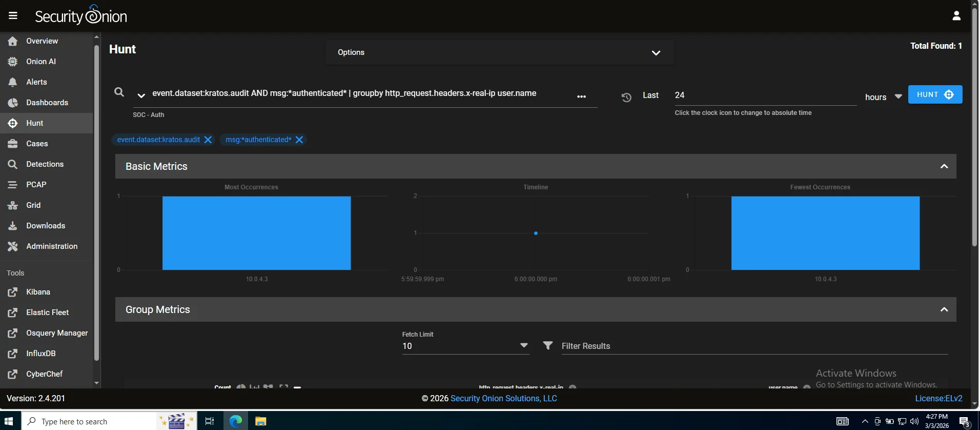Expand the Options panel
Screen dimensions: 980x430
[656, 53]
